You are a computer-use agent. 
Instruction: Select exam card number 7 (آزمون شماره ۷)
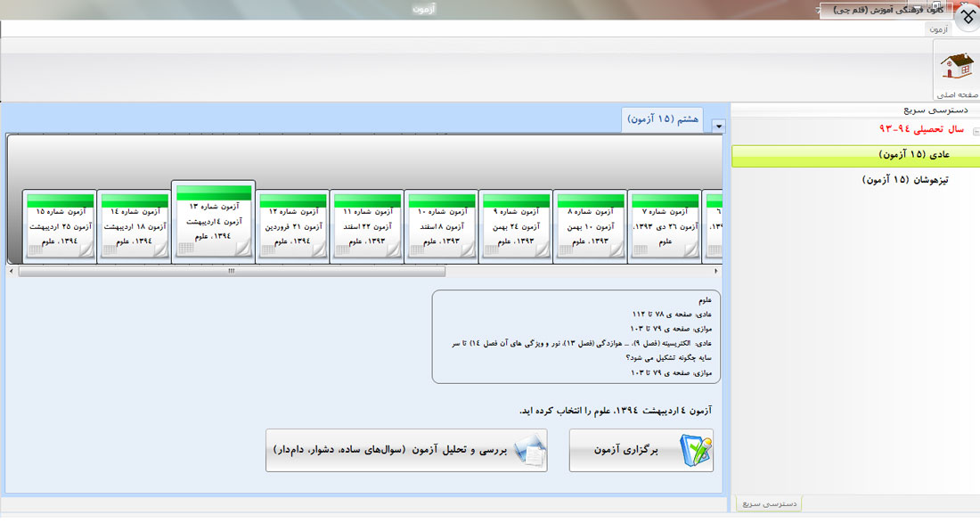click(x=664, y=226)
